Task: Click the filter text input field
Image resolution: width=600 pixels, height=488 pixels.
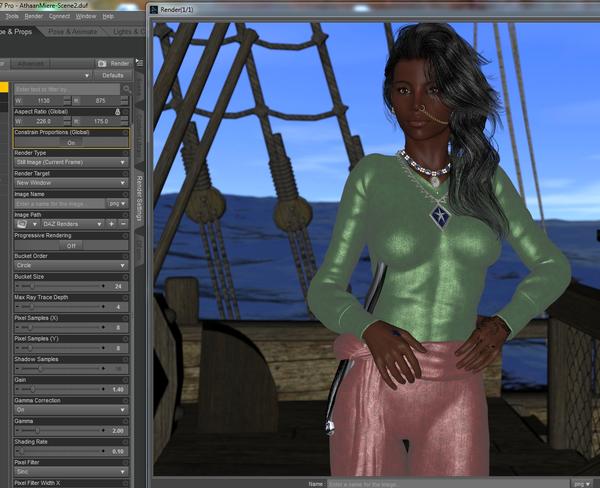Action: (67, 90)
